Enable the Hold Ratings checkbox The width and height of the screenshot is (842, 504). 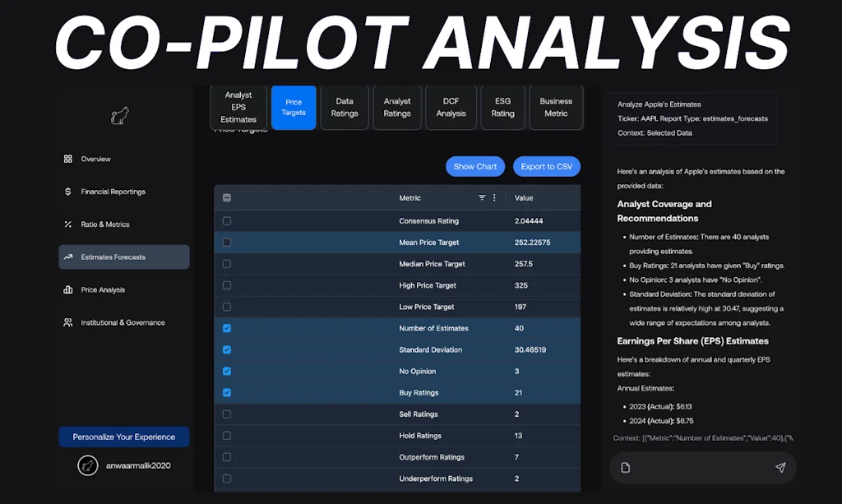(226, 435)
